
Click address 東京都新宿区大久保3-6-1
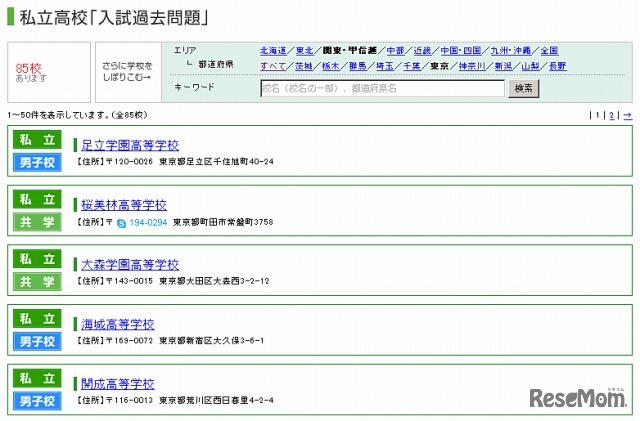pyautogui.click(x=211, y=341)
